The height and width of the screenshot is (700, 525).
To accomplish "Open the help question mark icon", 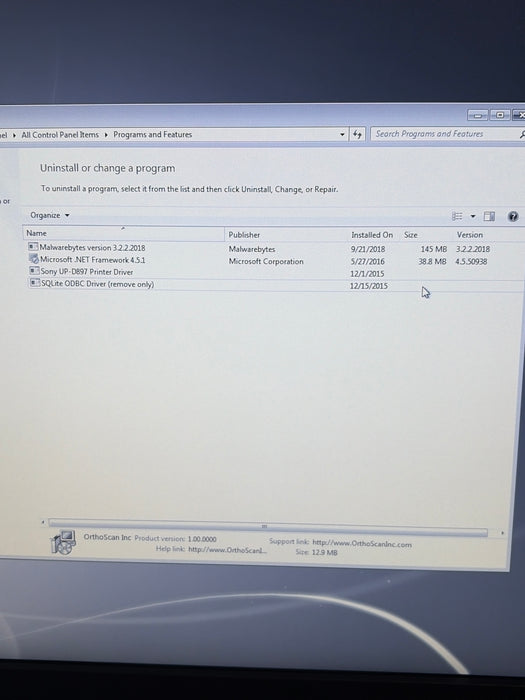I will point(513,217).
